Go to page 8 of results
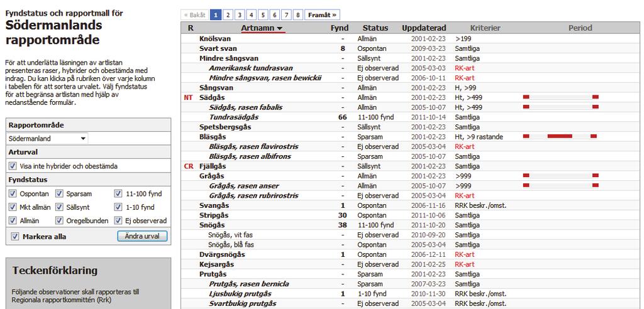 click(x=298, y=15)
